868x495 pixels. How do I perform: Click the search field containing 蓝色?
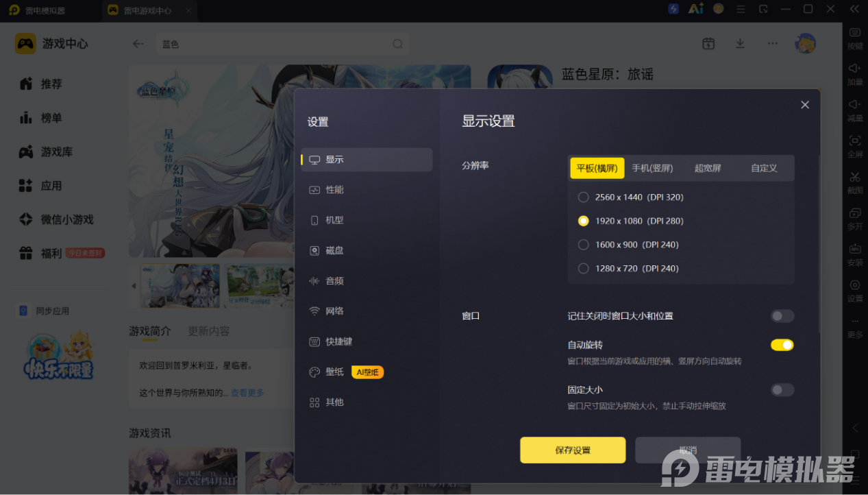click(282, 44)
